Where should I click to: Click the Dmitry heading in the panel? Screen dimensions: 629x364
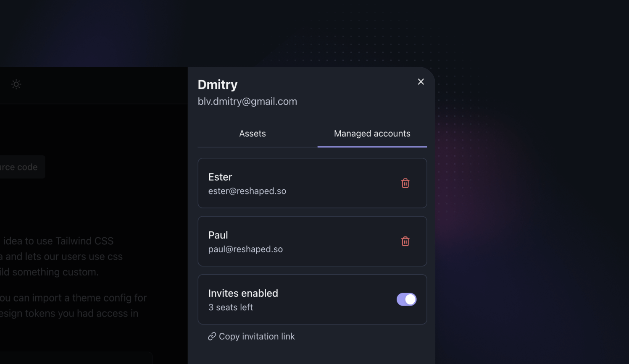[218, 84]
